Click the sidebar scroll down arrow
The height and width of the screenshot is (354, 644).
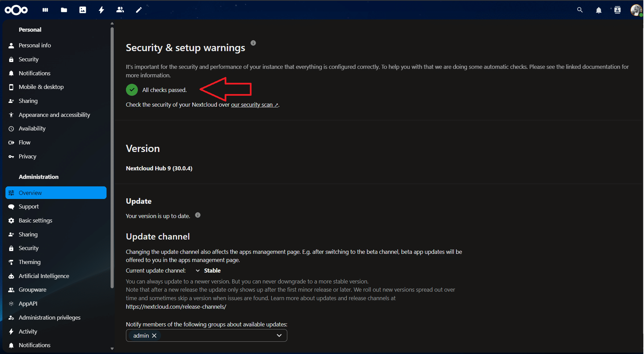[112, 349]
